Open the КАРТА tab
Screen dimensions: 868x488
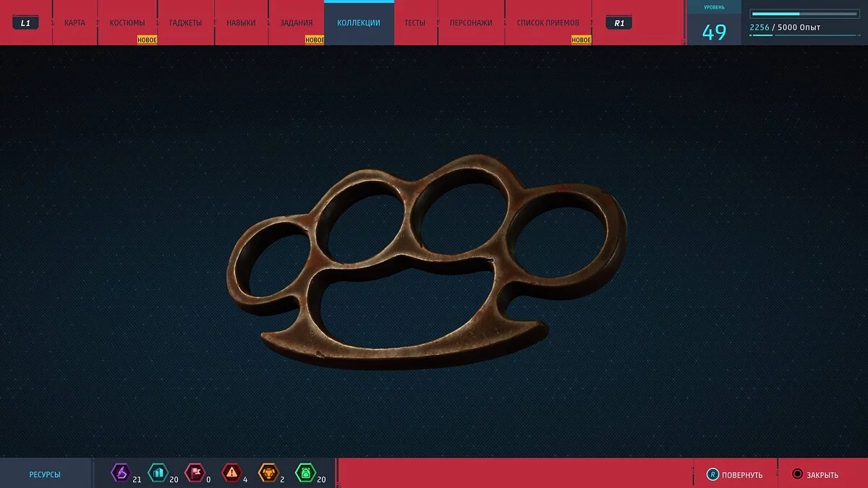click(x=75, y=23)
